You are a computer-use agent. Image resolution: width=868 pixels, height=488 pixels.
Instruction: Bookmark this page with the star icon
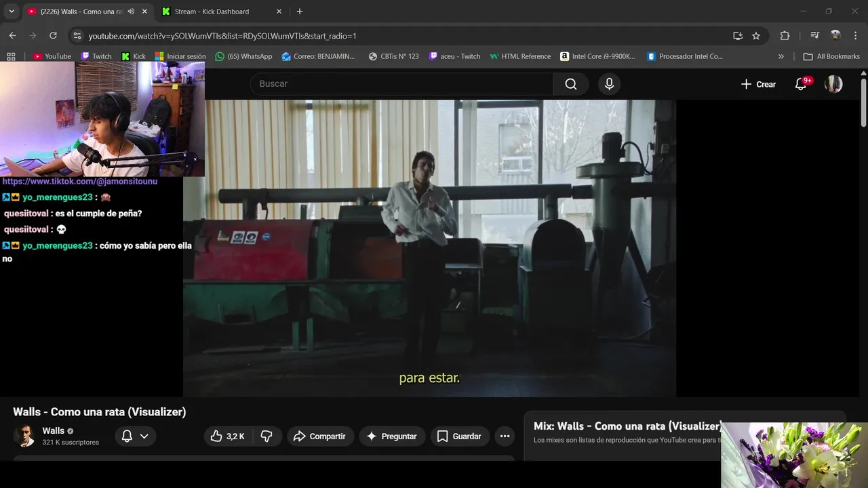(x=756, y=36)
